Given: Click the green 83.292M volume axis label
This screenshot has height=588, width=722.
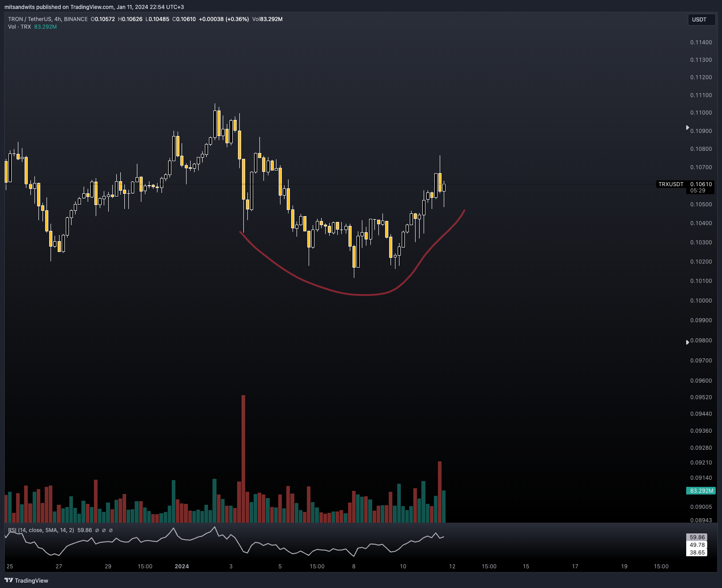Looking at the screenshot, I should [x=701, y=491].
